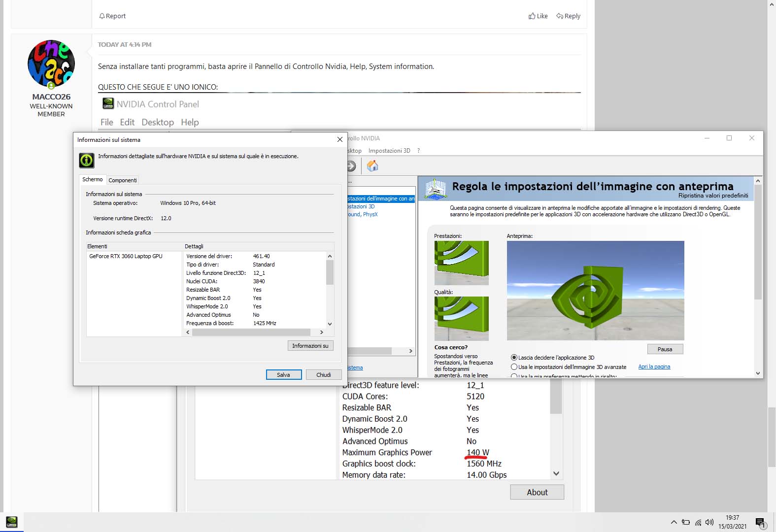The image size is (776, 532).
Task: Click the Salva button
Action: 284,375
